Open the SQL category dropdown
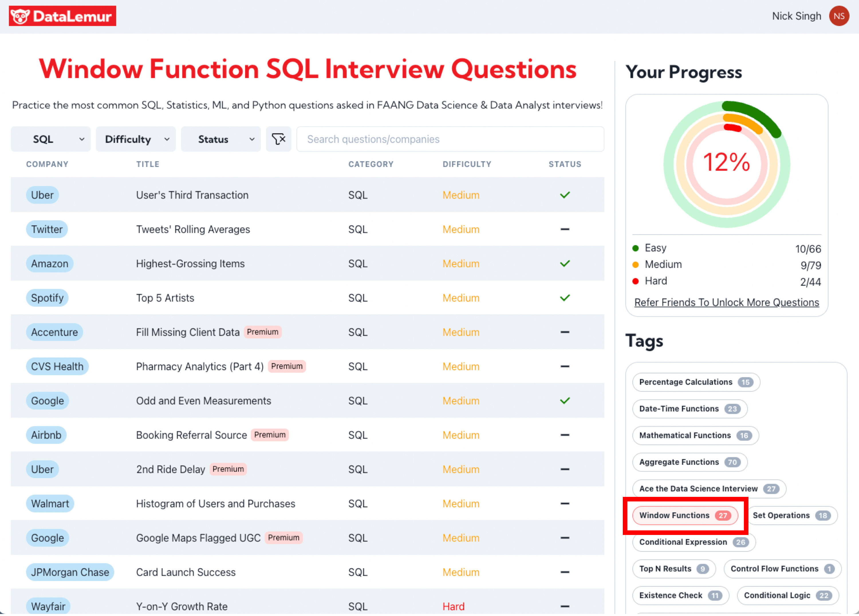Image resolution: width=859 pixels, height=616 pixels. pos(51,139)
